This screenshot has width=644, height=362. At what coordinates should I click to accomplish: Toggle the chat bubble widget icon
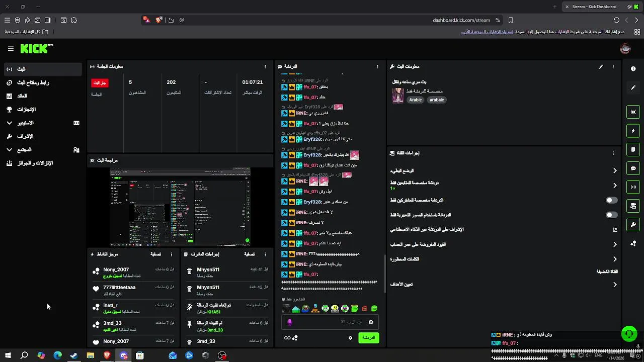(633, 168)
